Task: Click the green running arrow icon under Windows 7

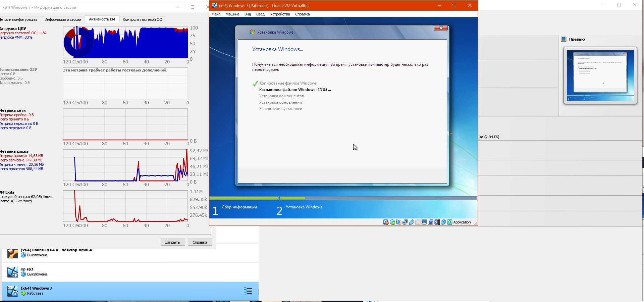Action: (x=23, y=294)
